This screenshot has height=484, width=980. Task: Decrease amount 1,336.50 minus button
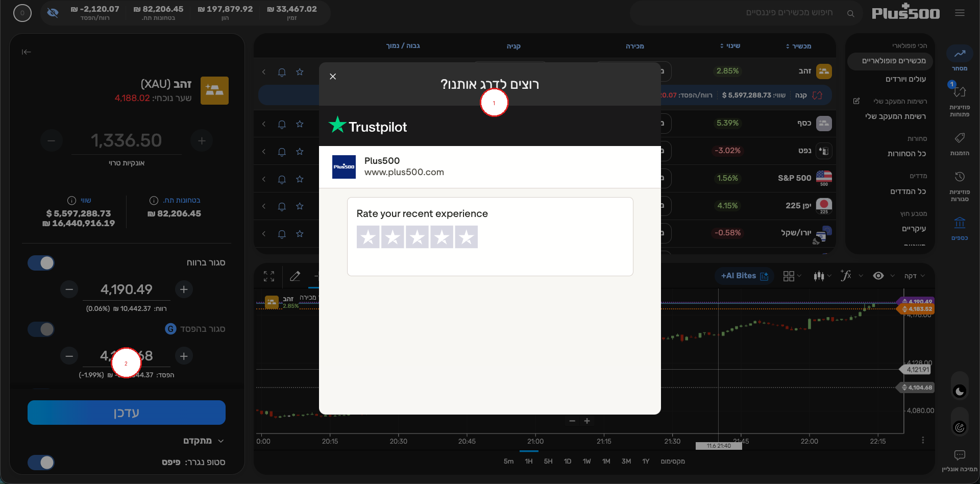coord(51,140)
